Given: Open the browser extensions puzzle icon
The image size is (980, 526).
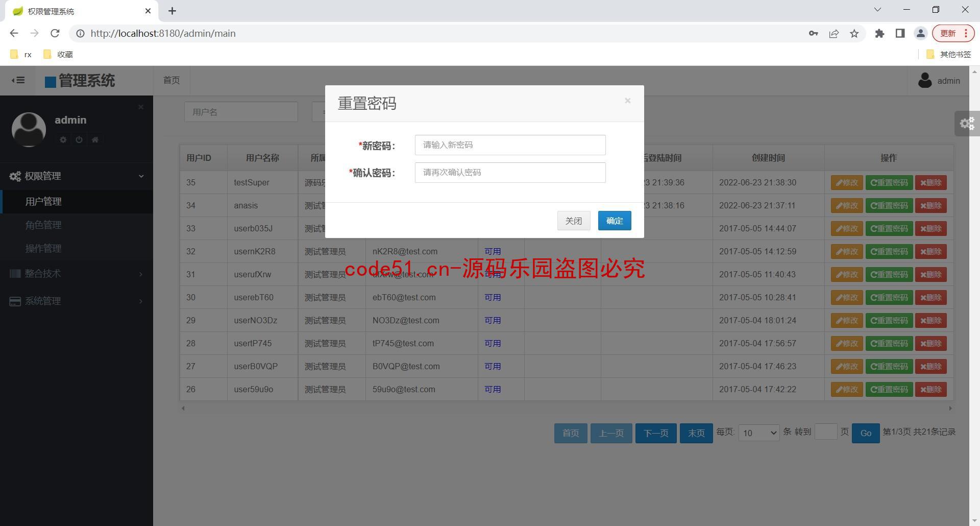Looking at the screenshot, I should (x=879, y=33).
